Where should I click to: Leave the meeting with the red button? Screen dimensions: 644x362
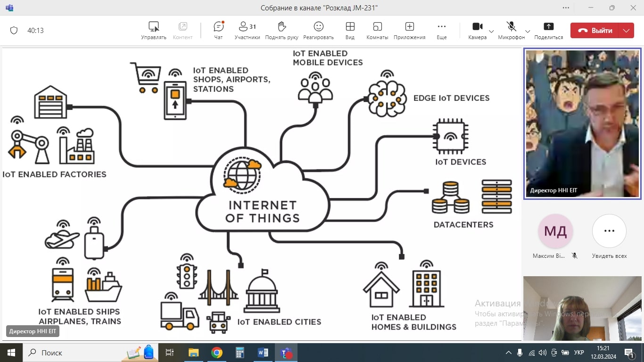595,31
